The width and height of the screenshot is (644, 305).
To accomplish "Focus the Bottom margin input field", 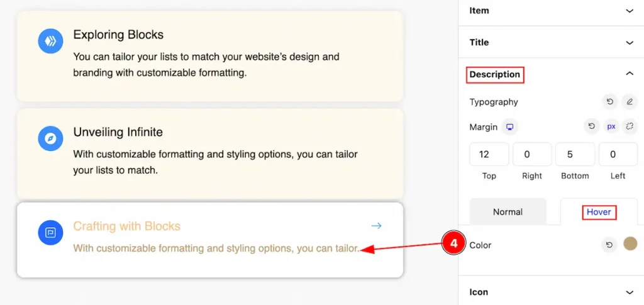I will pyautogui.click(x=575, y=154).
